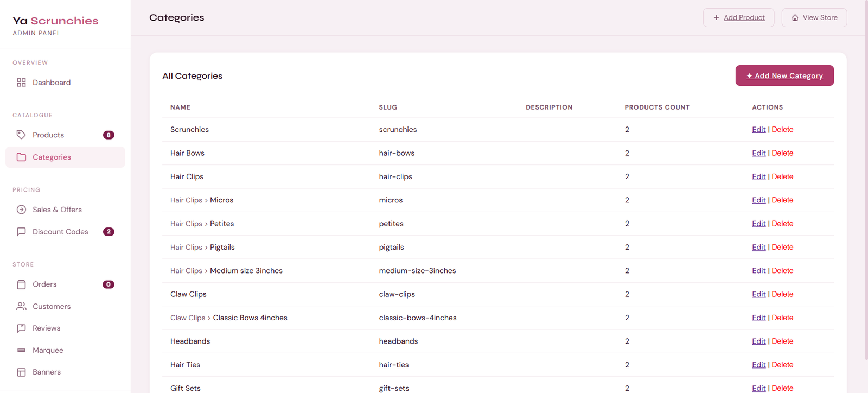This screenshot has width=868, height=393.
Task: Click the Products tag icon
Action: [x=21, y=135]
